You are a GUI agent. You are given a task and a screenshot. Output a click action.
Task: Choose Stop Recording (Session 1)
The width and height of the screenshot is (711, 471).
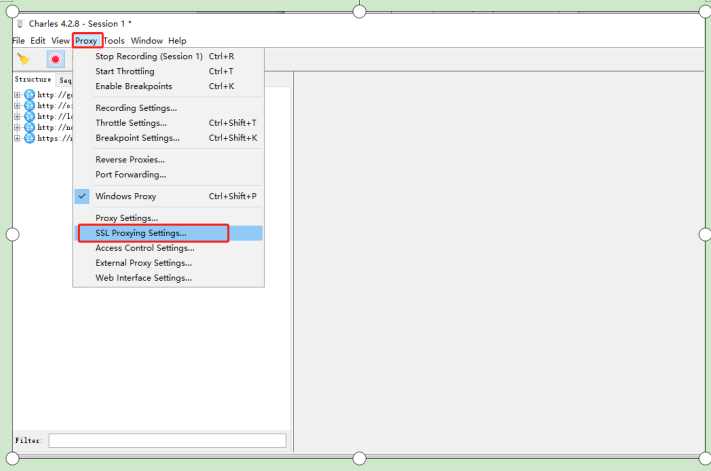click(168, 56)
